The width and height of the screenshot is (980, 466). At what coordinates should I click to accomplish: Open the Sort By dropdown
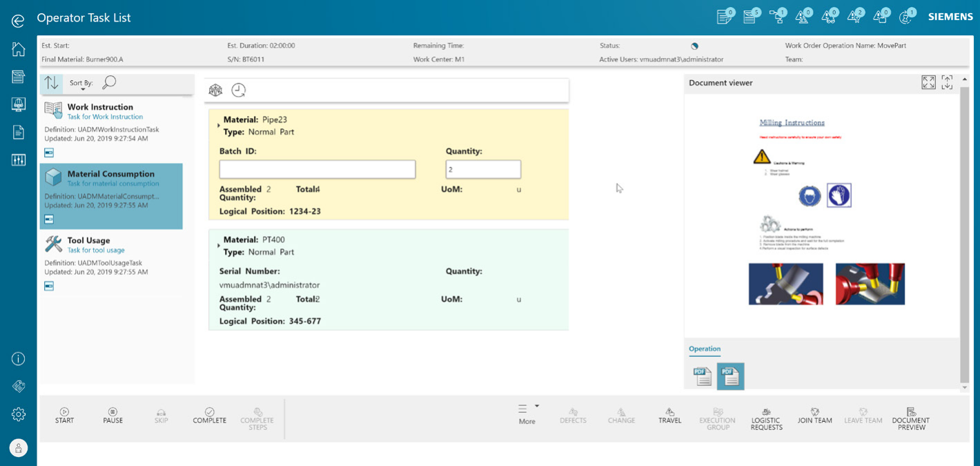(82, 84)
